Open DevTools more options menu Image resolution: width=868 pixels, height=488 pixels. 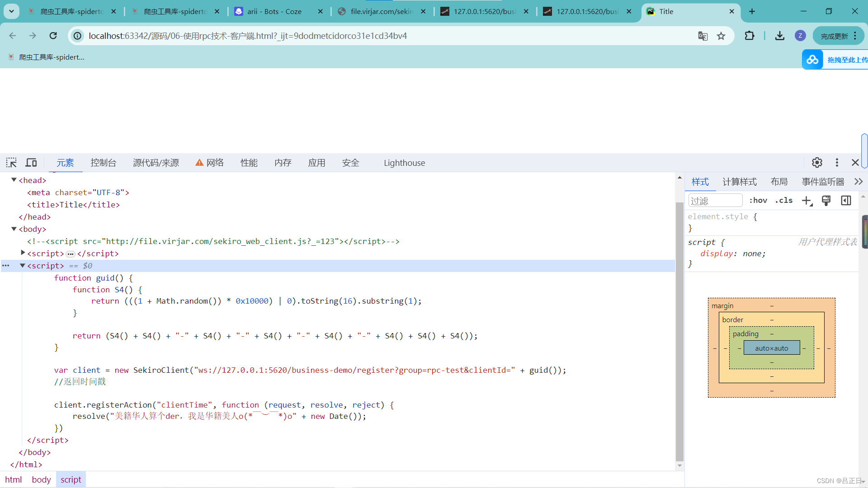(837, 163)
